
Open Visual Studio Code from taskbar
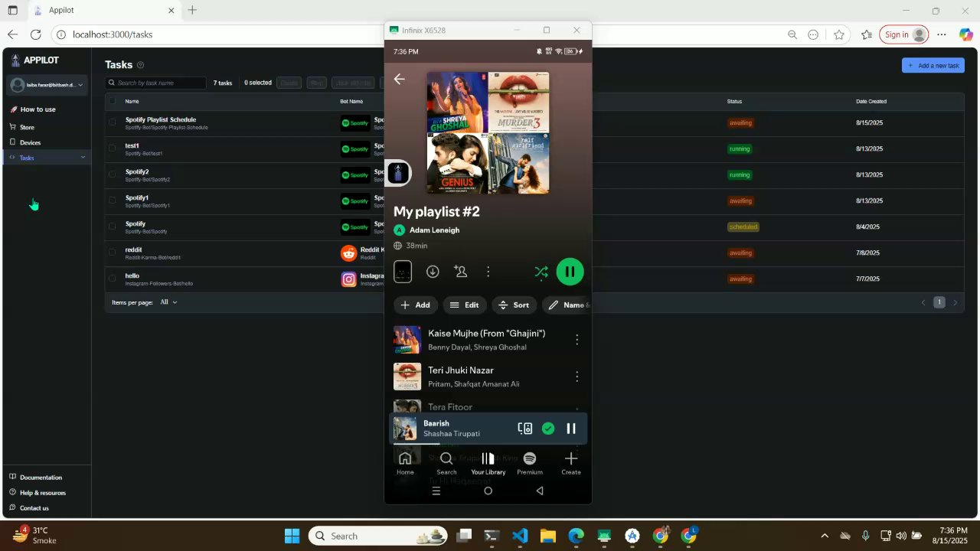[x=520, y=536]
